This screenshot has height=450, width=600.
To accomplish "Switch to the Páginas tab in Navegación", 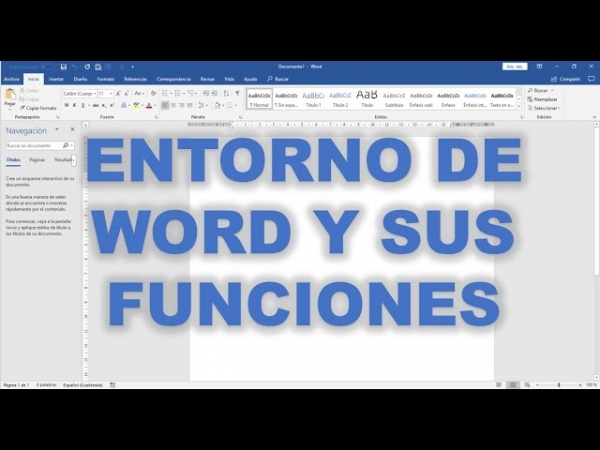I will [x=37, y=160].
